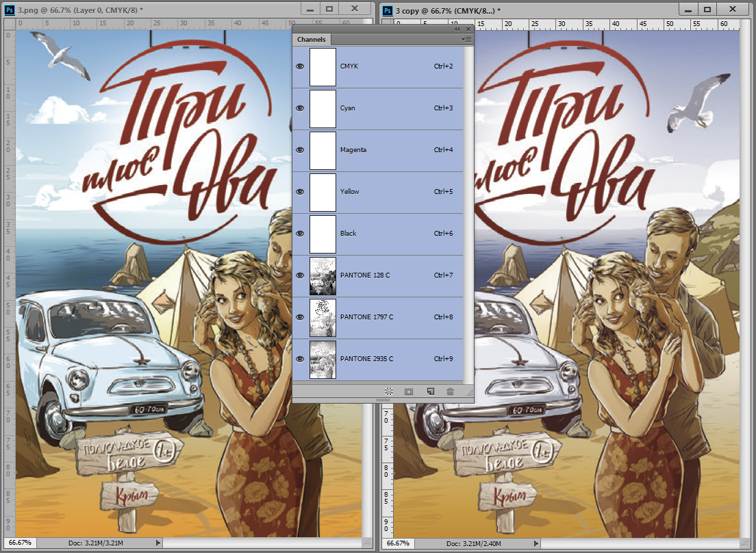Collapse Channels panel with double-arrow icon

(x=457, y=29)
